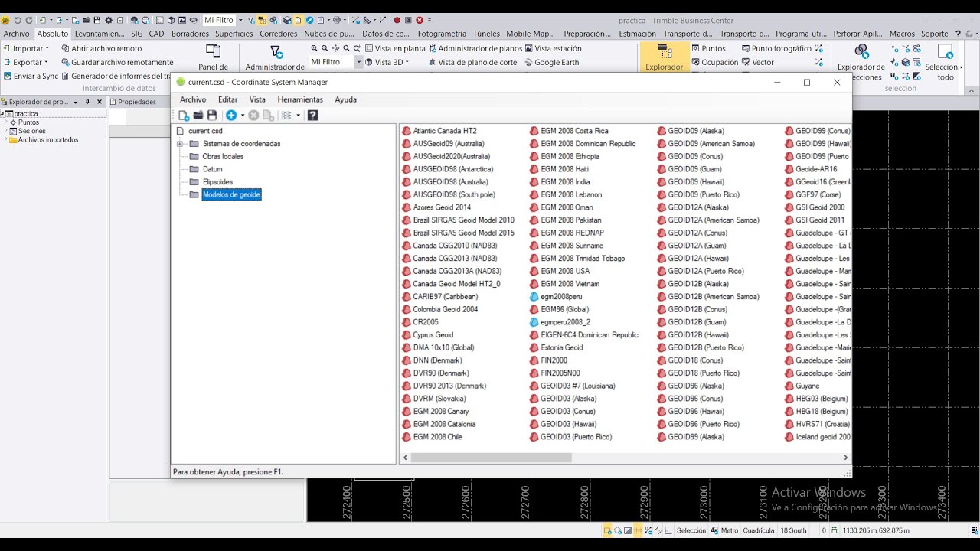Click the Puntos selection button
Viewport: 980px width, 551px height.
[708, 48]
